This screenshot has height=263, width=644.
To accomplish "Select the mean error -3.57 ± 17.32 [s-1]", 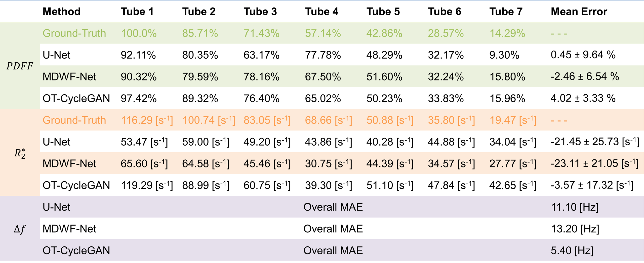I will [x=592, y=185].
